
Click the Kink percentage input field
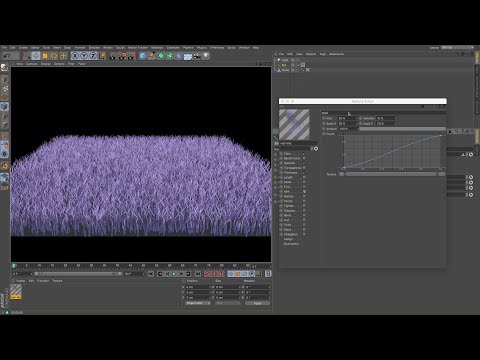(x=348, y=118)
